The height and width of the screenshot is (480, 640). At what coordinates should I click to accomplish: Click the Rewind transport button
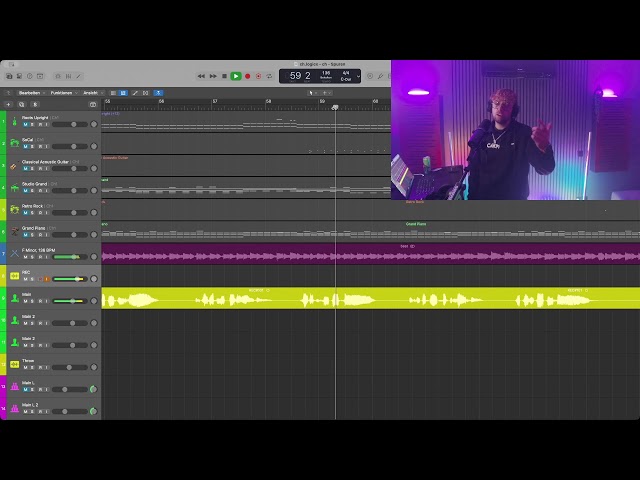(x=201, y=76)
